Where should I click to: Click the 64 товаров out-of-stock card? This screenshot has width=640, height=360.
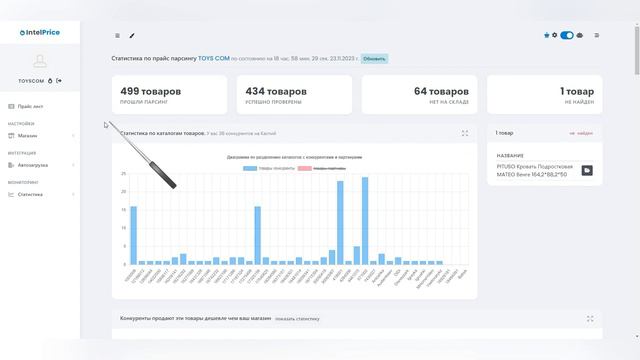pyautogui.click(x=419, y=95)
